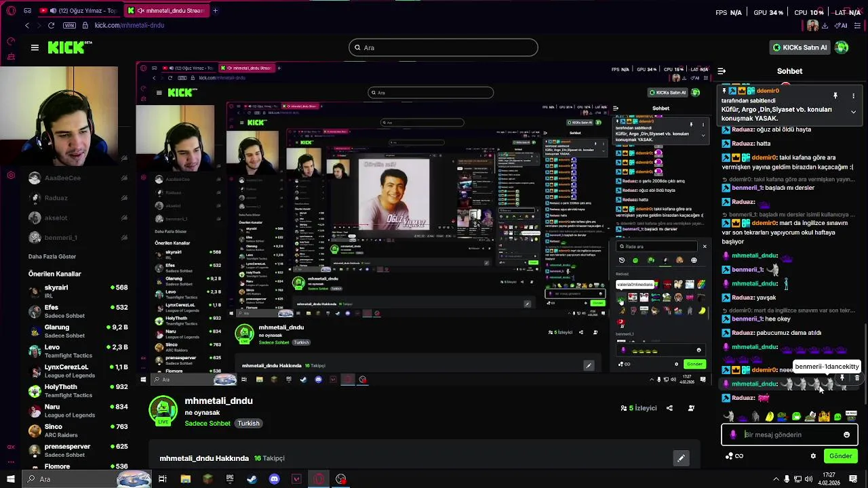Open Sinco ARC Raiders channel

[78, 430]
